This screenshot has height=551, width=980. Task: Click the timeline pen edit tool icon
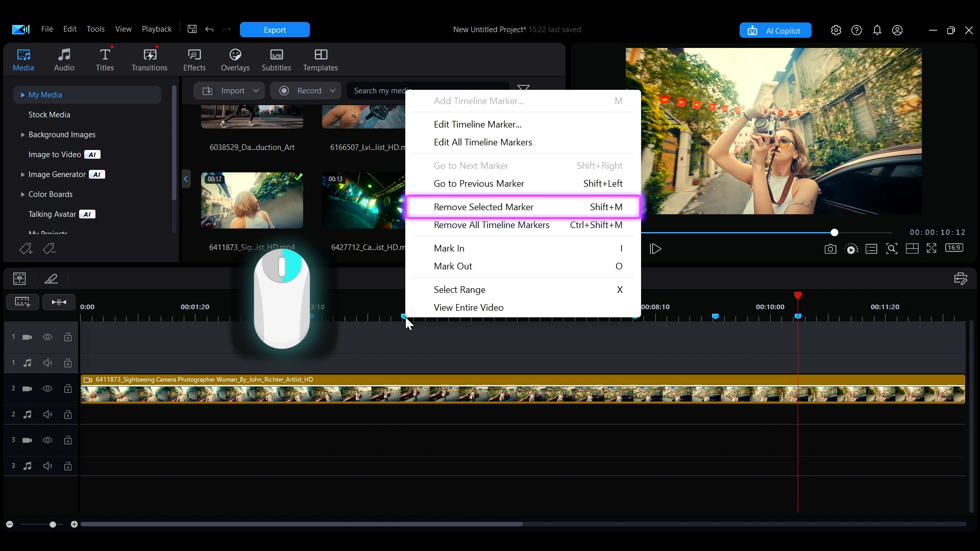coord(51,279)
